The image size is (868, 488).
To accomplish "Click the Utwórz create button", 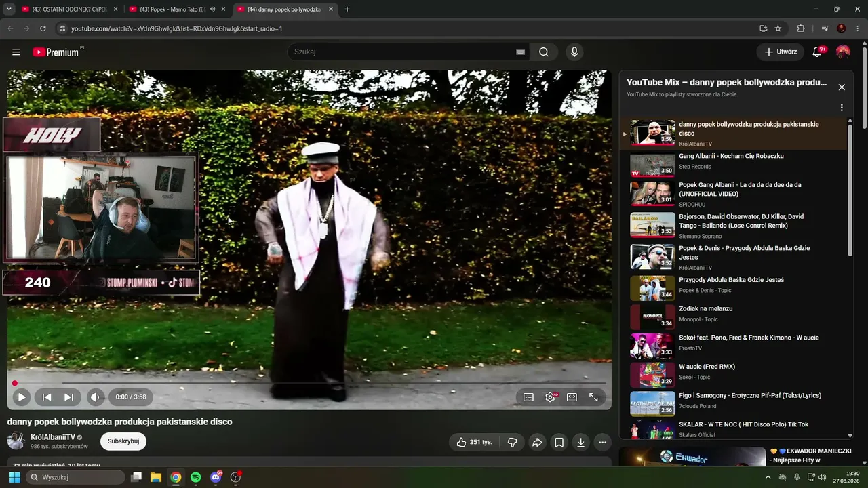I will coord(781,52).
